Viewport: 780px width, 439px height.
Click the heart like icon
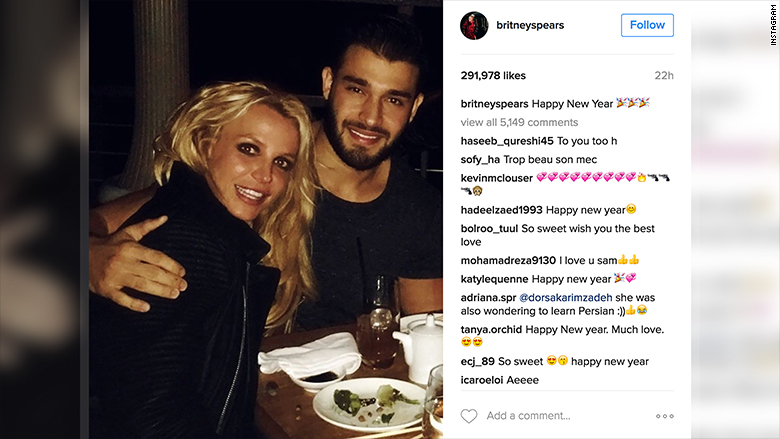469,416
